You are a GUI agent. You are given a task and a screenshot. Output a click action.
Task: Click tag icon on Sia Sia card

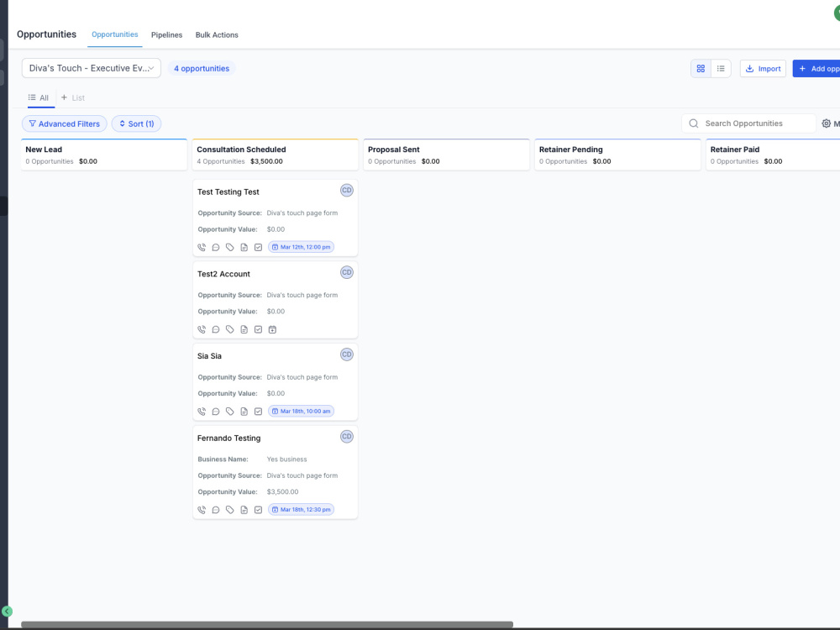[230, 412]
